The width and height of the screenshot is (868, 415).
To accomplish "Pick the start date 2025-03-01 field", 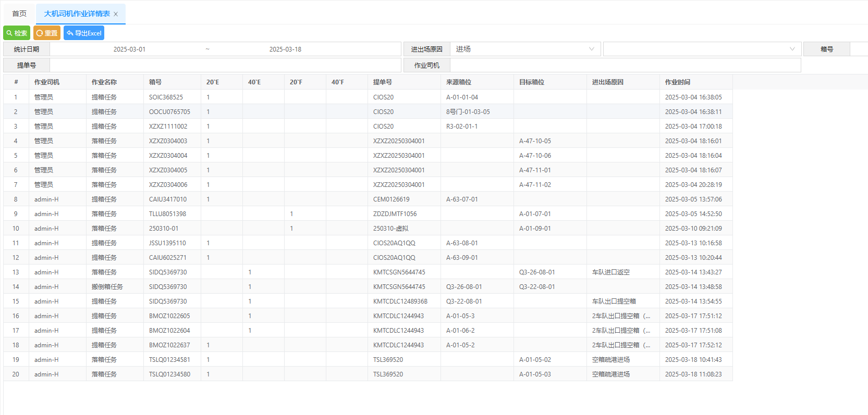I will (x=129, y=49).
